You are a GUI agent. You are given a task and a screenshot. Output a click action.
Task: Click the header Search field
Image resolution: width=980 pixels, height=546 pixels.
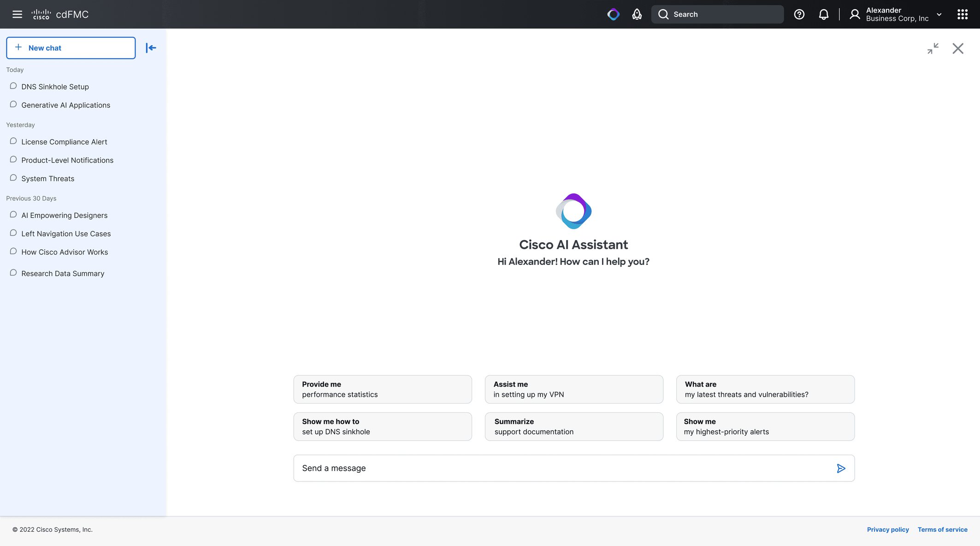pos(717,14)
